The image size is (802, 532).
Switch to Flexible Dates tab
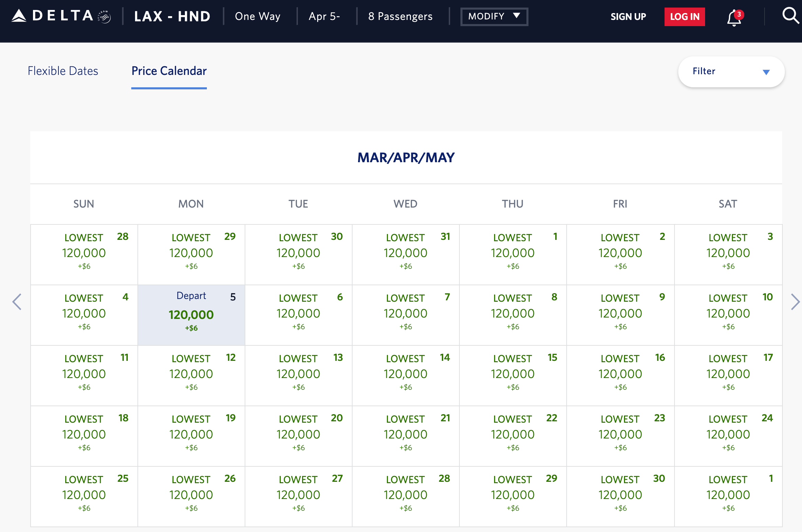pos(63,71)
